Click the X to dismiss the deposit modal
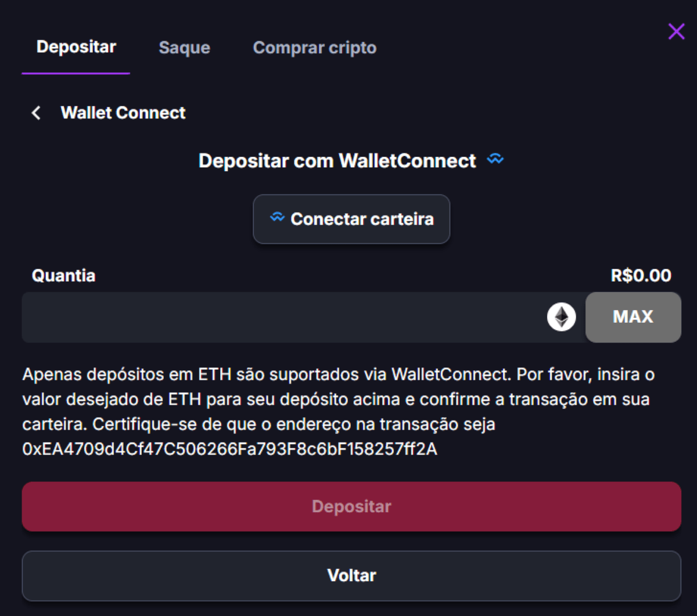The width and height of the screenshot is (697, 616). pos(676,32)
